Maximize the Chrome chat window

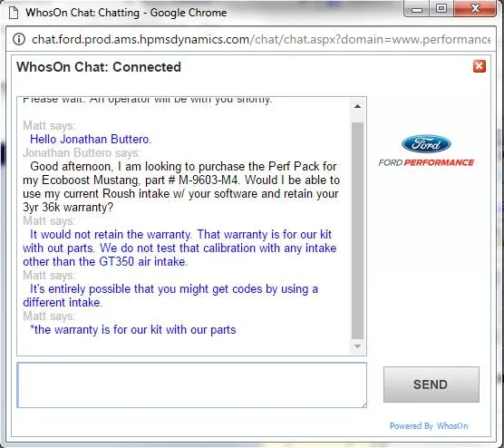point(441,9)
